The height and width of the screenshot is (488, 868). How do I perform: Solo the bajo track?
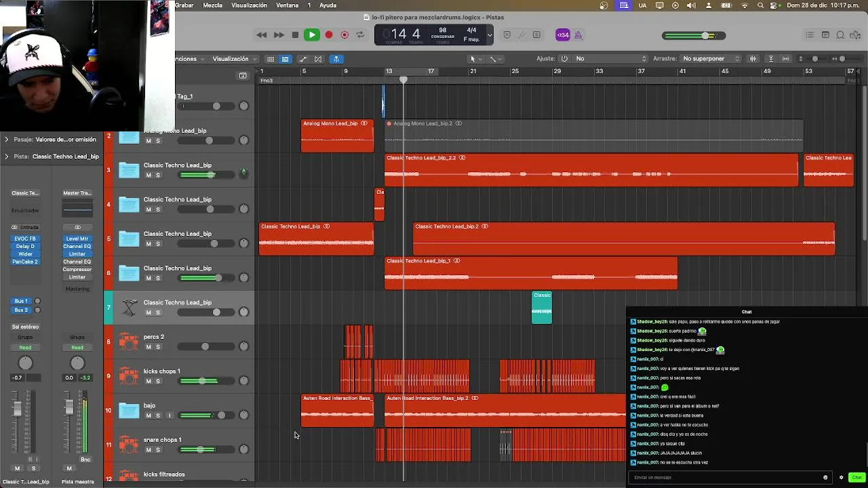158,415
